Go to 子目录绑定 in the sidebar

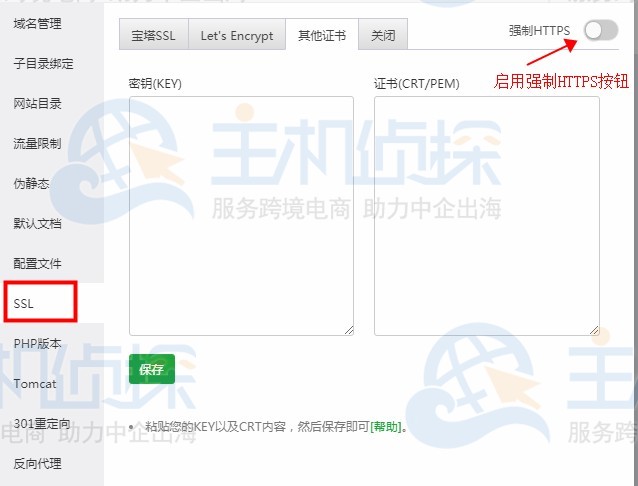point(43,64)
